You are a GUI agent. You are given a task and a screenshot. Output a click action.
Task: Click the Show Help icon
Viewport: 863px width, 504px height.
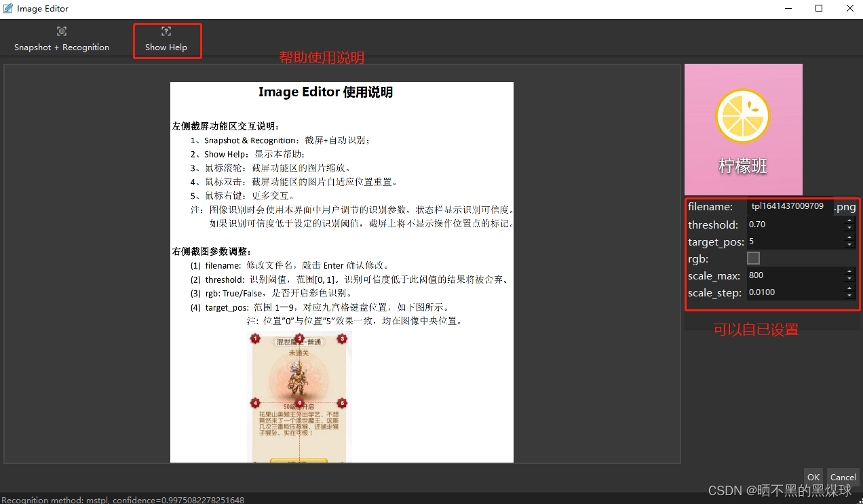point(166,31)
